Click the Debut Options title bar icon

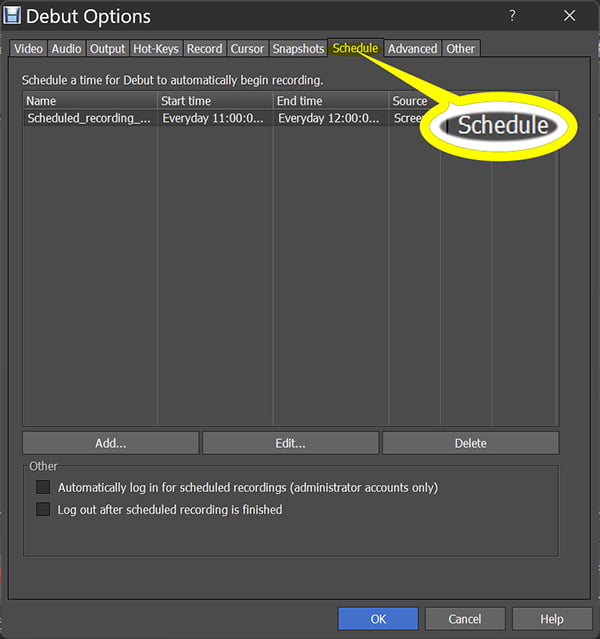click(x=12, y=16)
